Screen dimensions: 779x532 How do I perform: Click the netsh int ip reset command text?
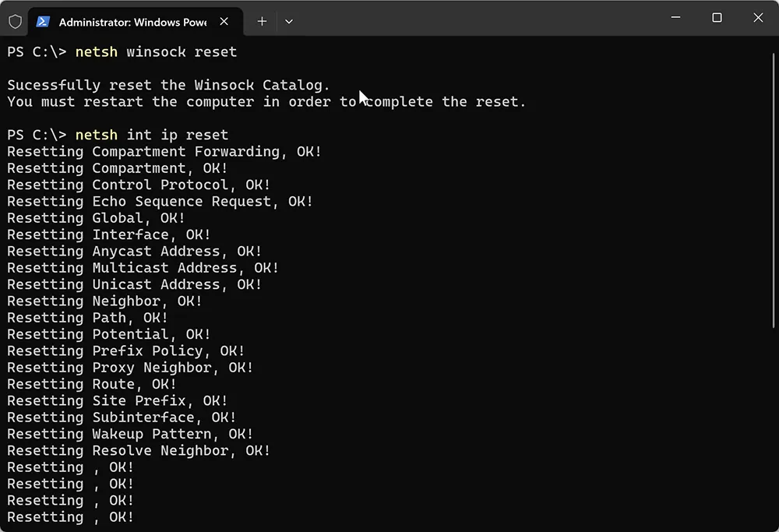pos(153,134)
